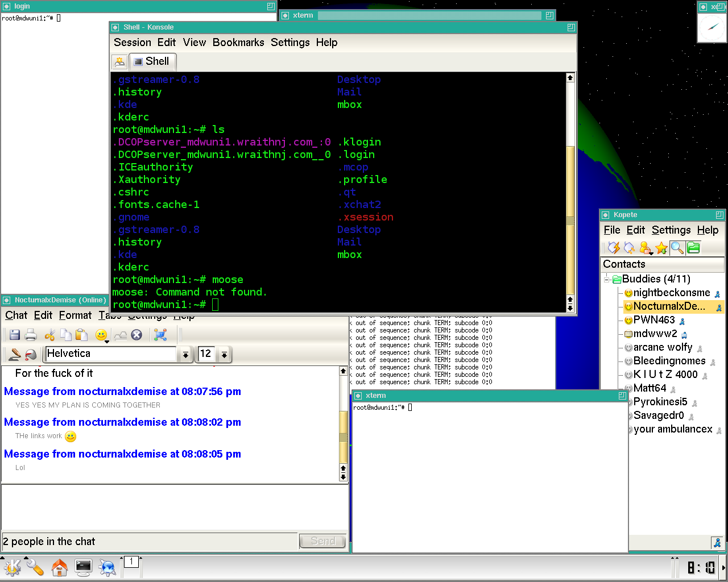Toggle the green folder show-groups button
This screenshot has height=582, width=728.
(x=693, y=248)
